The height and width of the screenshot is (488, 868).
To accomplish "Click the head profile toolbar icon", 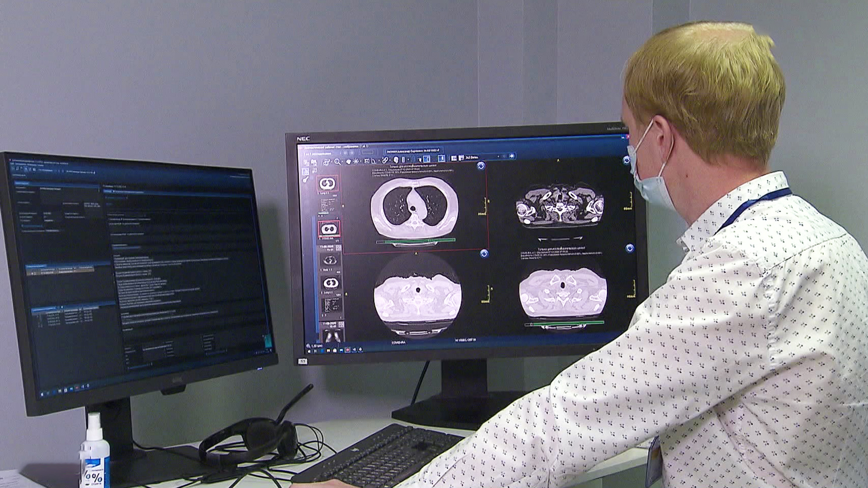I will 396,160.
